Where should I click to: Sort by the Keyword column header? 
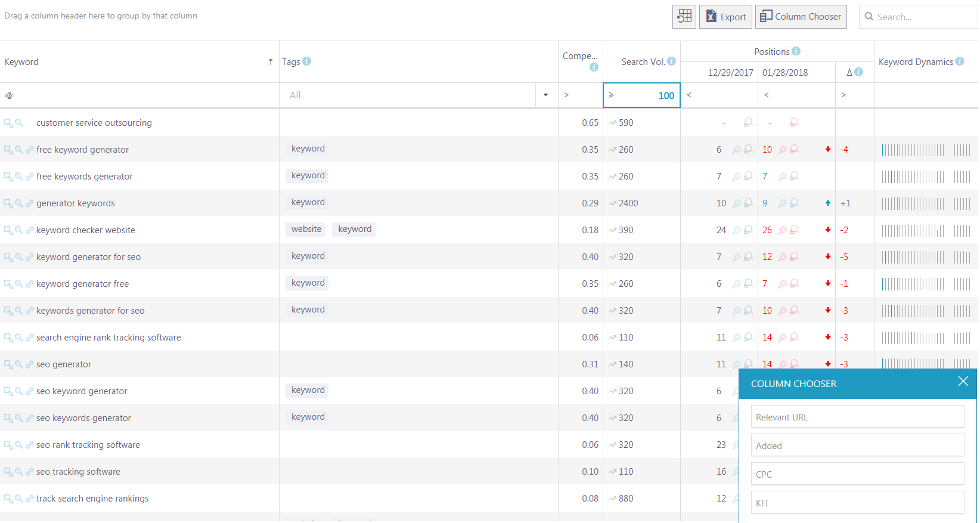pyautogui.click(x=139, y=62)
